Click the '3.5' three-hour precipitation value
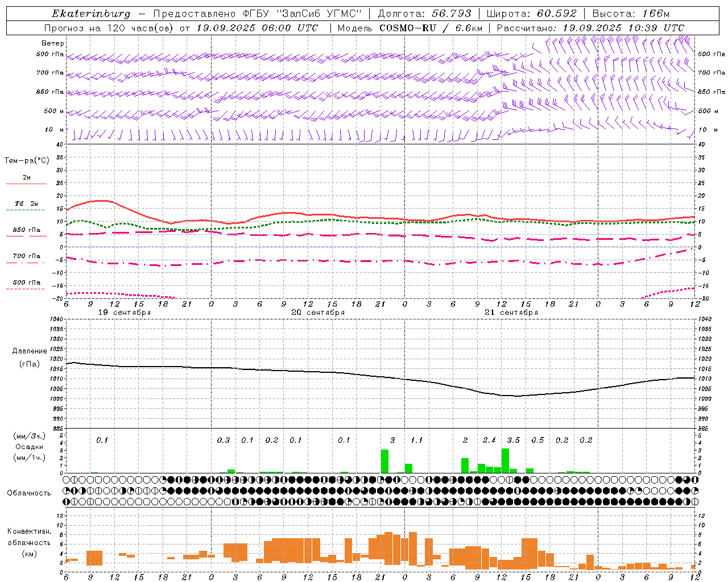The image size is (728, 582). coord(514,440)
